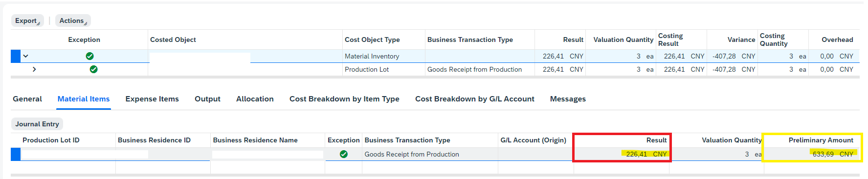Show the Messages tab

point(568,99)
